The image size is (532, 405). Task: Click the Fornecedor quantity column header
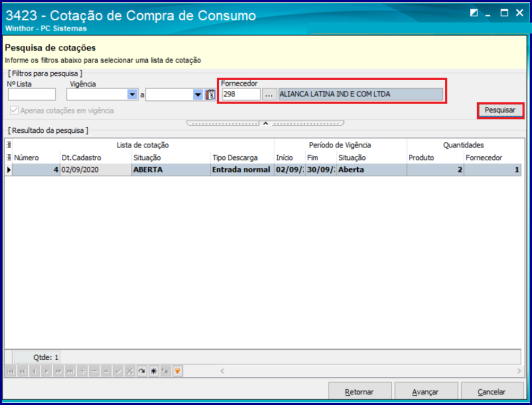click(x=492, y=158)
